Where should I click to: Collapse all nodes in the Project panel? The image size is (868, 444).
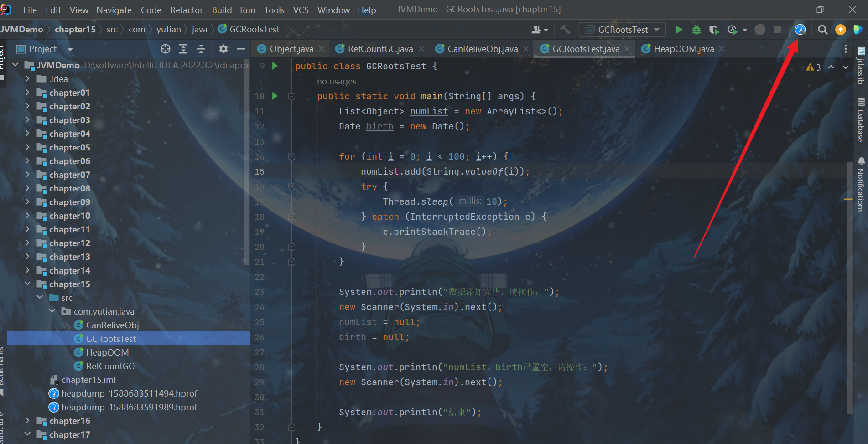coord(201,49)
